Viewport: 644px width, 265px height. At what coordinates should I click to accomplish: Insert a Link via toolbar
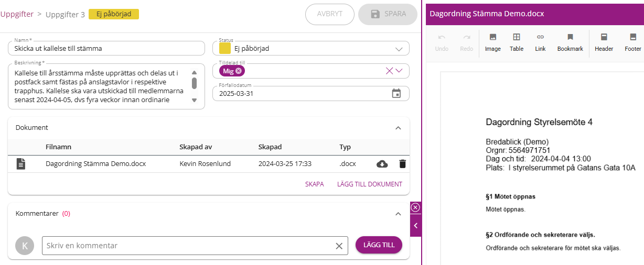[540, 37]
